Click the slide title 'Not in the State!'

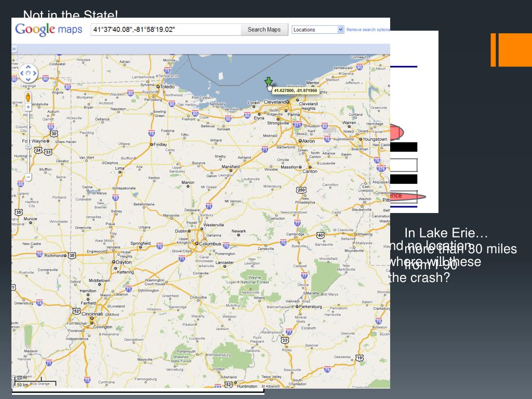70,14
